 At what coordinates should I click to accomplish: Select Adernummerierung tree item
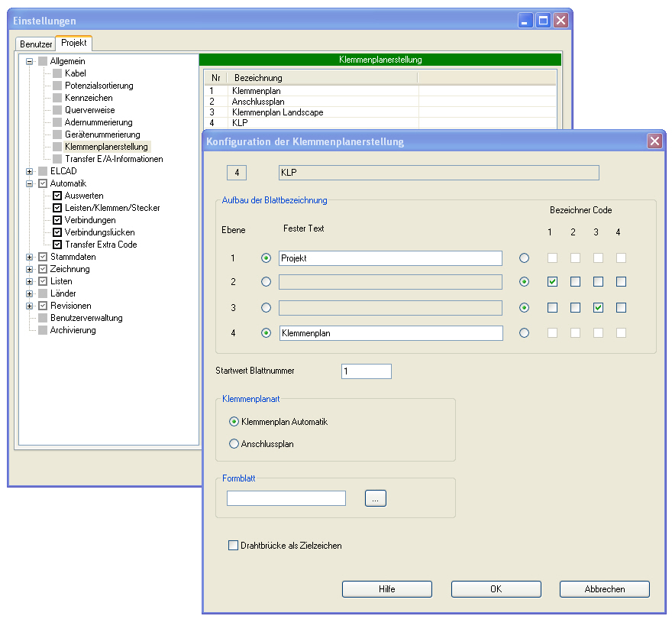[x=99, y=122]
